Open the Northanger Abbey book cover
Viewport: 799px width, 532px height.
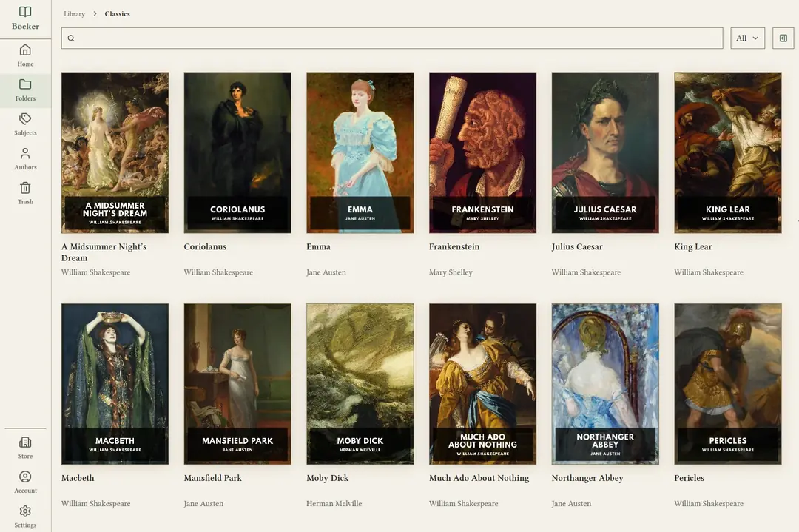605,384
